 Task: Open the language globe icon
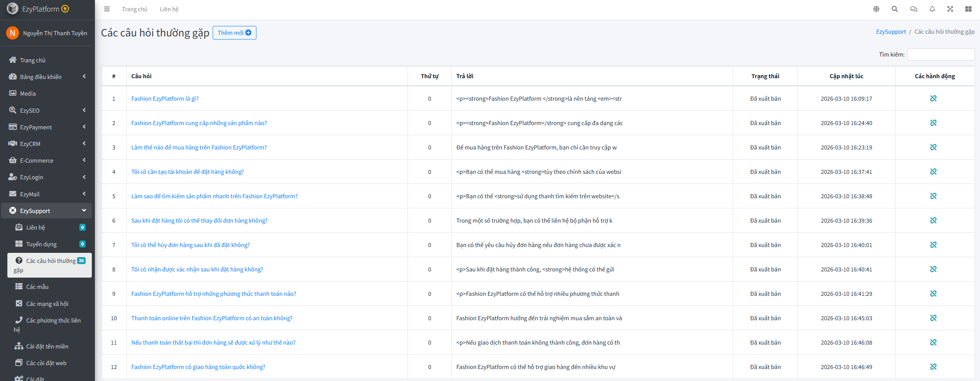coord(876,9)
